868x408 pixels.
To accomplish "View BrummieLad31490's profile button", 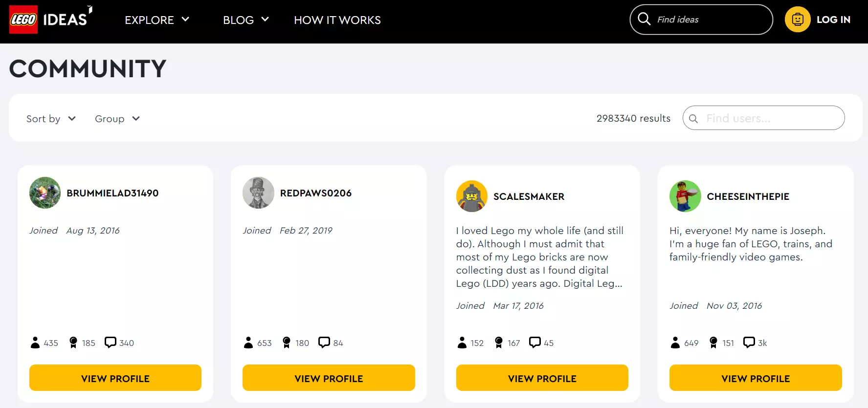I will (x=115, y=378).
